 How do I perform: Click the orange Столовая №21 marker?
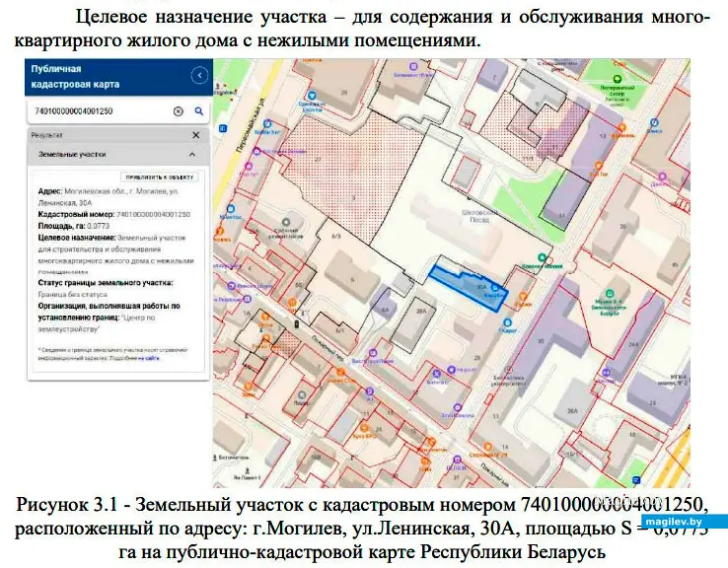[x=487, y=447]
